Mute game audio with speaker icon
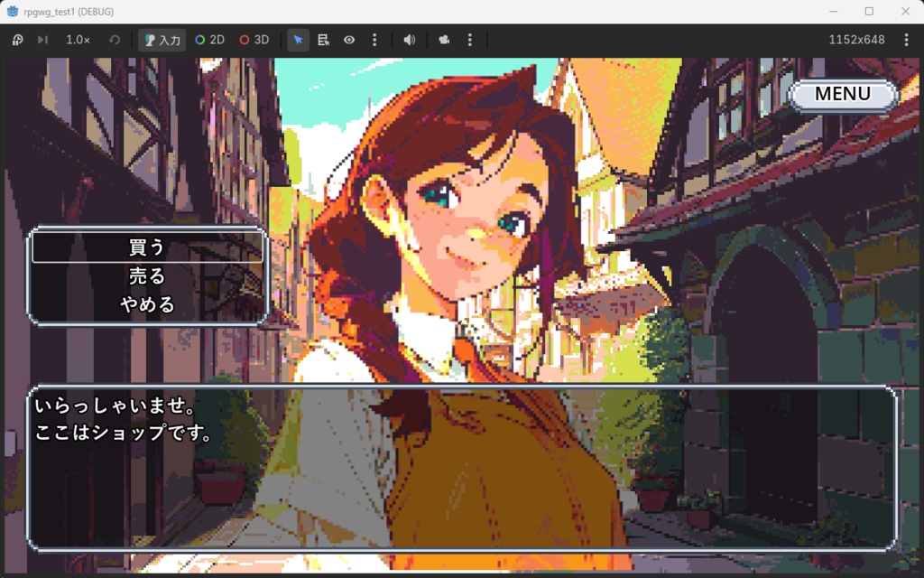Viewport: 924px width, 578px height. point(409,40)
